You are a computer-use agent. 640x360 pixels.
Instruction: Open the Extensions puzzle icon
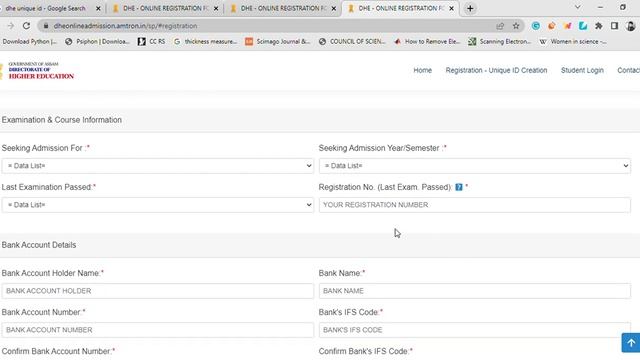pyautogui.click(x=598, y=26)
